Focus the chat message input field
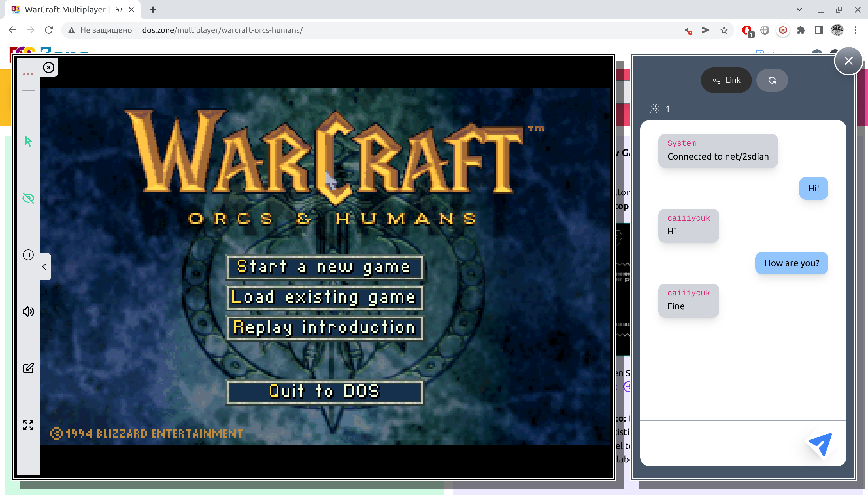 point(722,443)
